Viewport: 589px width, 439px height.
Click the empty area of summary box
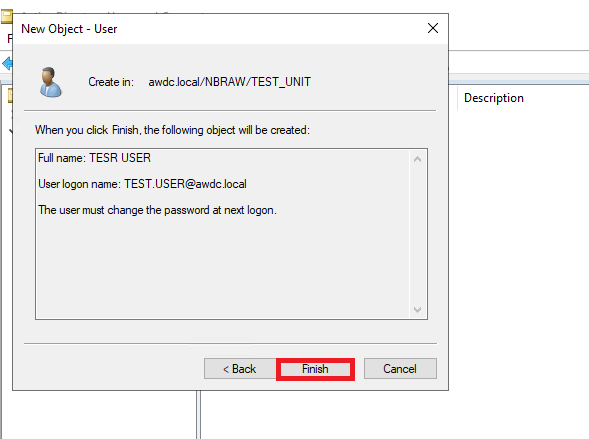(222, 267)
